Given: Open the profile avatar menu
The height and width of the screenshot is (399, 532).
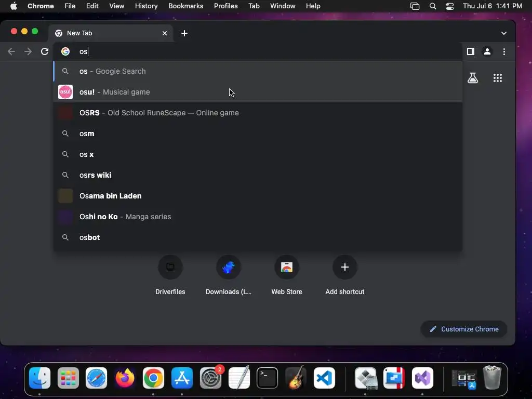Looking at the screenshot, I should tap(487, 51).
